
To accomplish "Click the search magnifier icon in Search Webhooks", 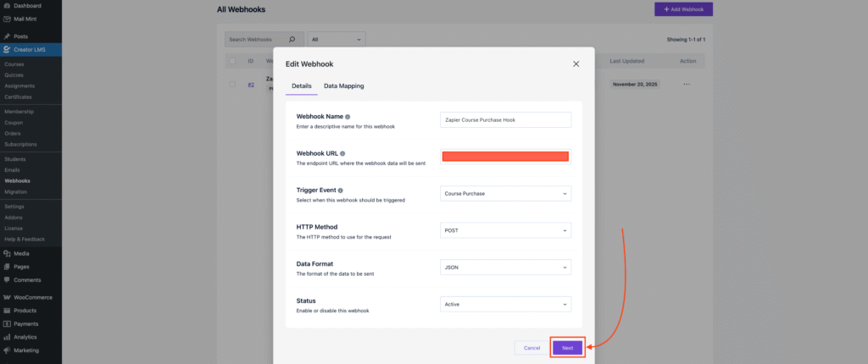I will point(292,39).
